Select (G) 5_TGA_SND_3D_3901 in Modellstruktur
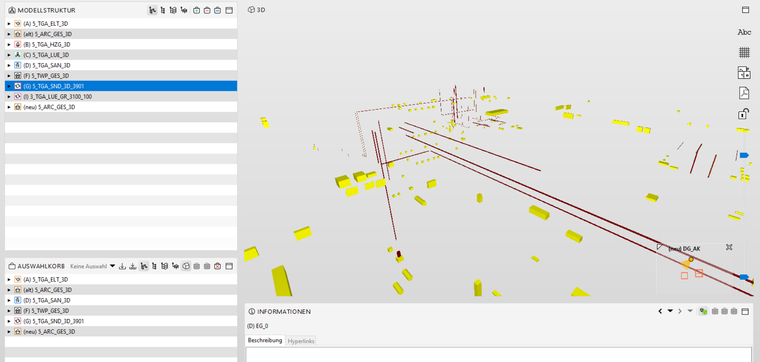Screen dimensions: 760x362 tap(121, 86)
